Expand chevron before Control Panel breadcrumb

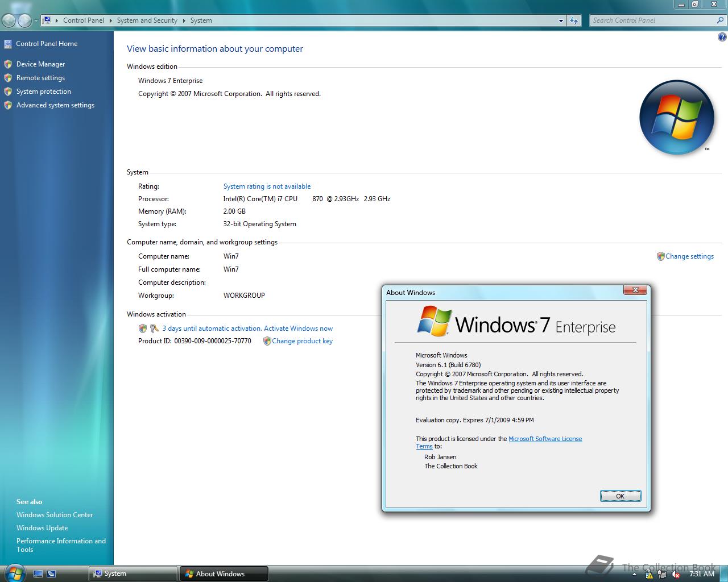tap(57, 20)
